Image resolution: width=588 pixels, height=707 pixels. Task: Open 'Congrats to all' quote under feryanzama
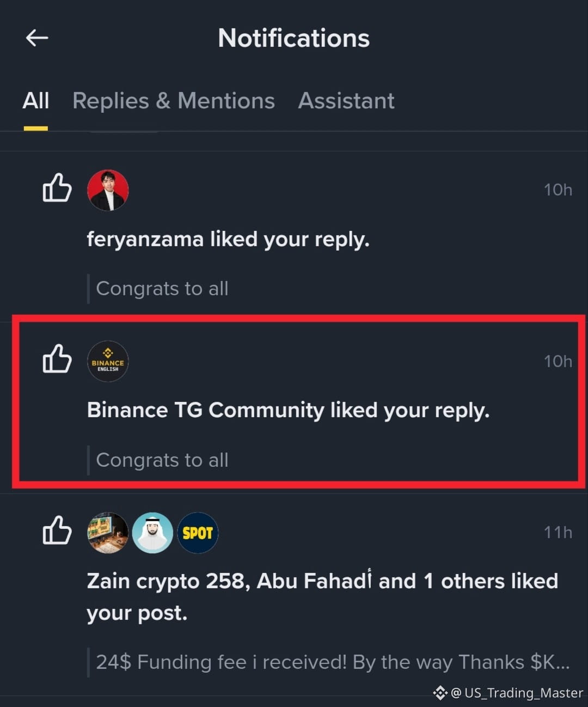pyautogui.click(x=162, y=289)
